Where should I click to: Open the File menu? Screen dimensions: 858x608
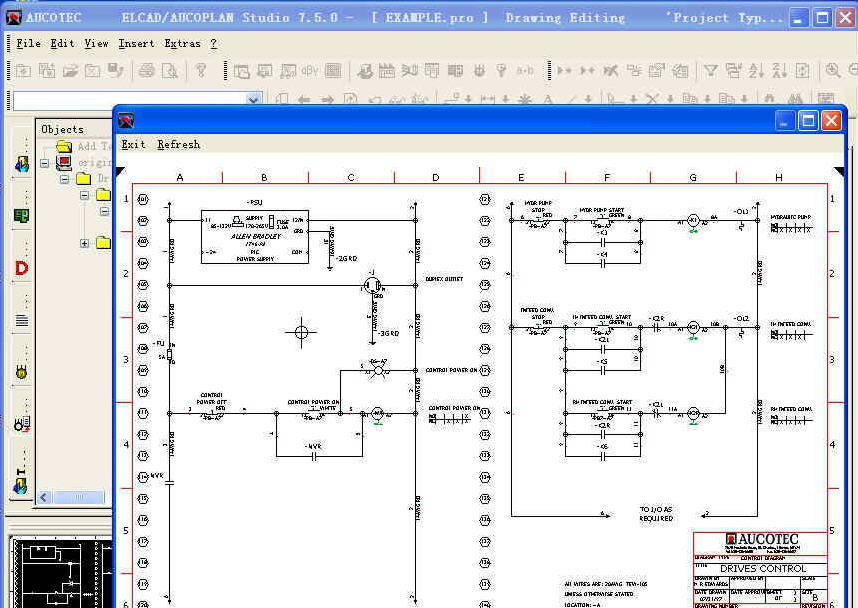pos(27,43)
